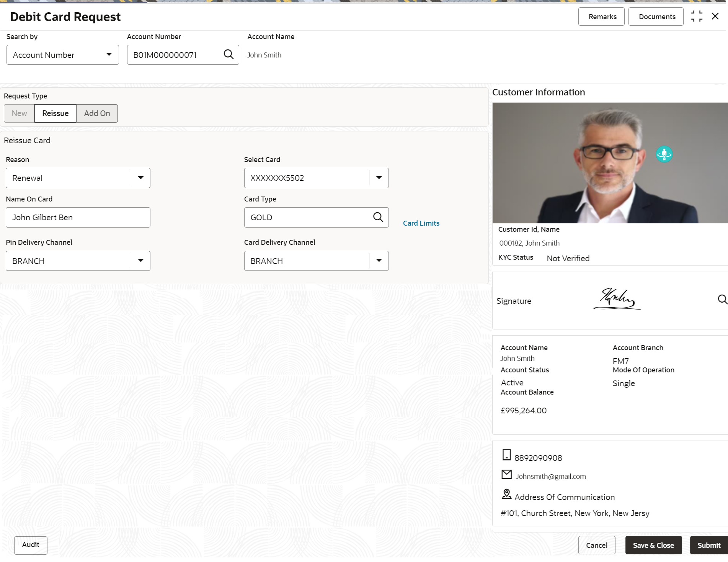Click the customer photo thumbnail
The height and width of the screenshot is (562, 728).
point(610,163)
